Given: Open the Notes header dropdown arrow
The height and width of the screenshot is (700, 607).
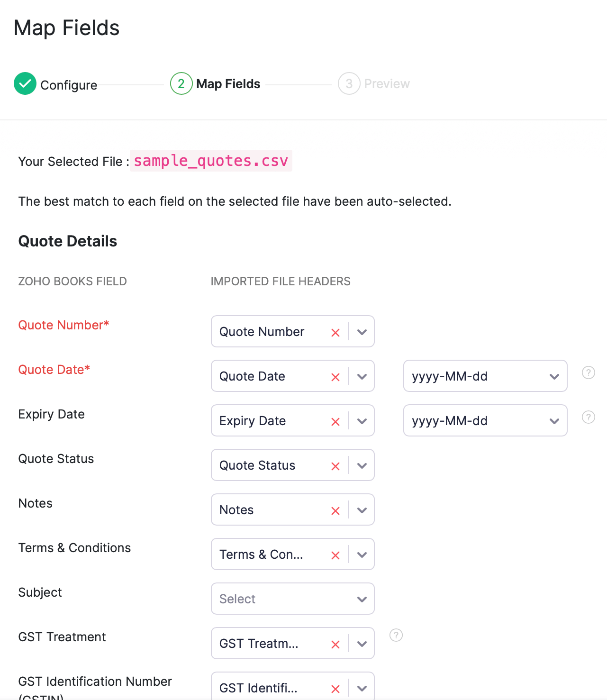Looking at the screenshot, I should [x=362, y=510].
